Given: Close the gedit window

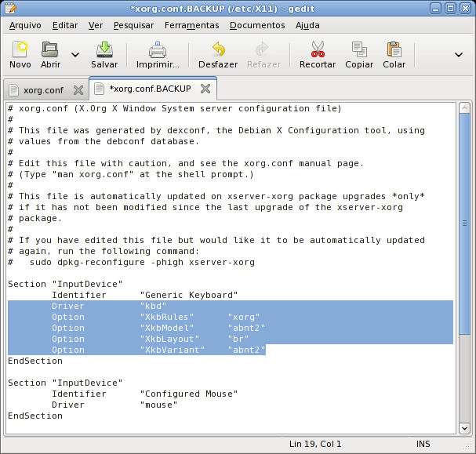Looking at the screenshot, I should pos(465,9).
